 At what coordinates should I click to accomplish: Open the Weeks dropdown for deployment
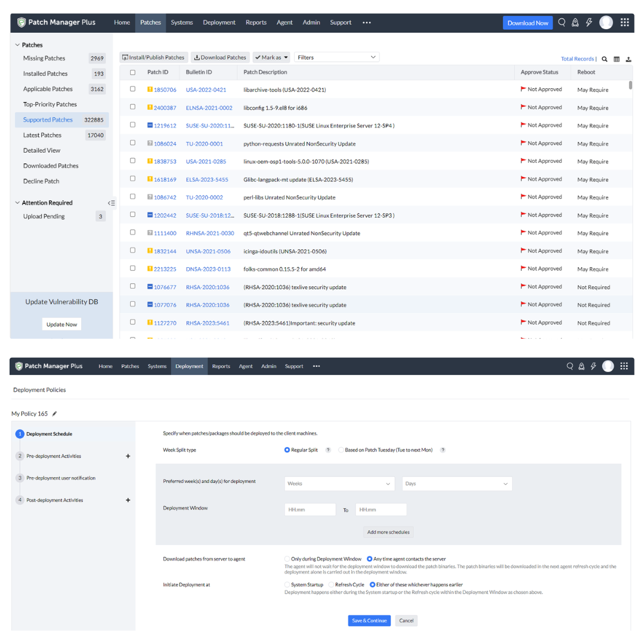339,484
